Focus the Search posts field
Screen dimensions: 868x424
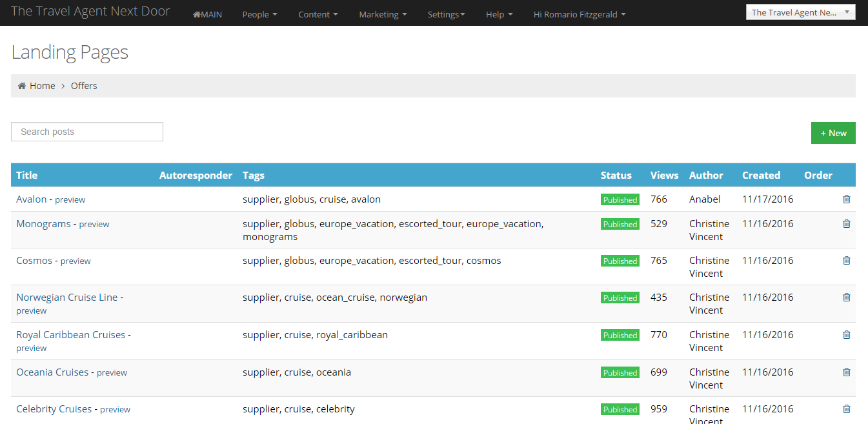click(87, 132)
